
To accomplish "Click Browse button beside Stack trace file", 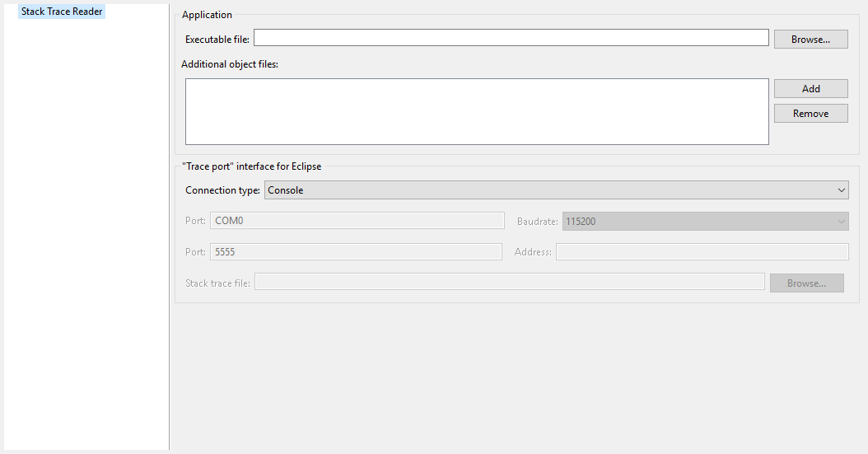I will click(806, 283).
